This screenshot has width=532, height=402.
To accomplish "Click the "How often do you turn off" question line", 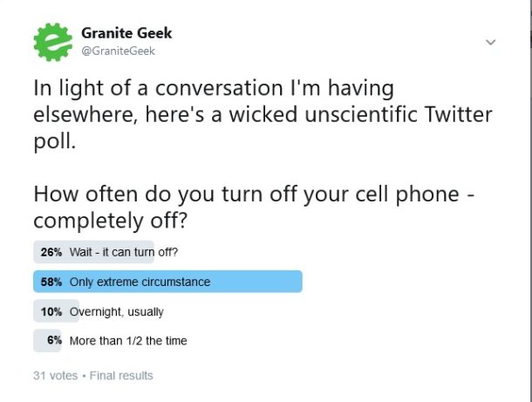I will click(x=253, y=194).
